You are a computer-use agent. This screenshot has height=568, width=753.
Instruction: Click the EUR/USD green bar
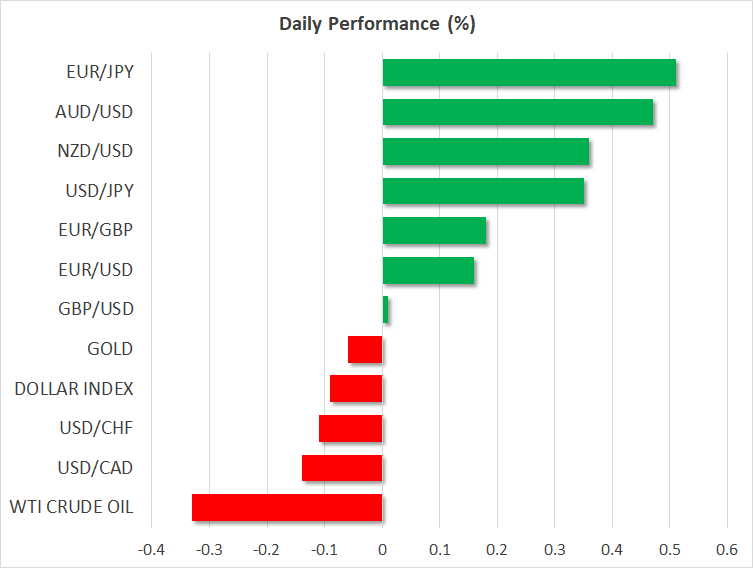(x=428, y=270)
